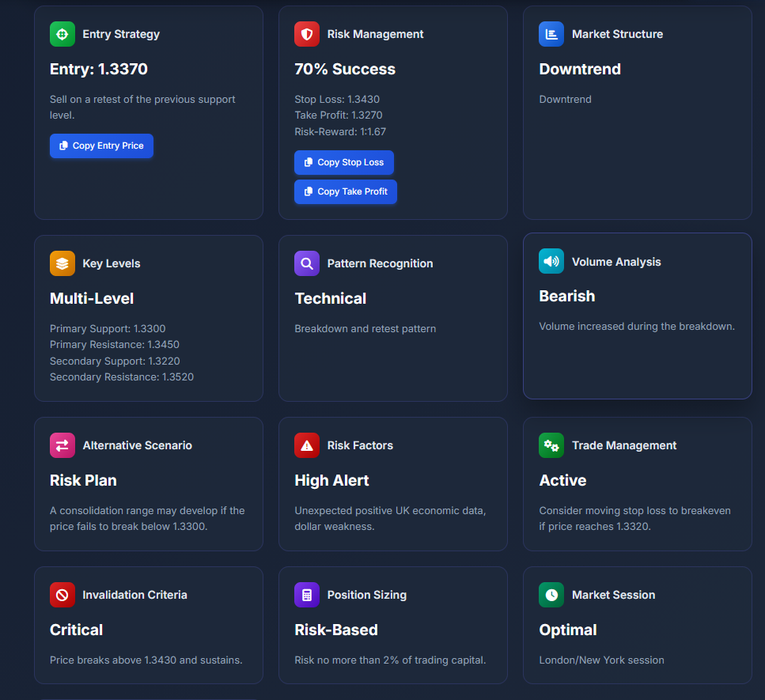Click the Invalidation Criteria prohibition icon

coord(62,595)
